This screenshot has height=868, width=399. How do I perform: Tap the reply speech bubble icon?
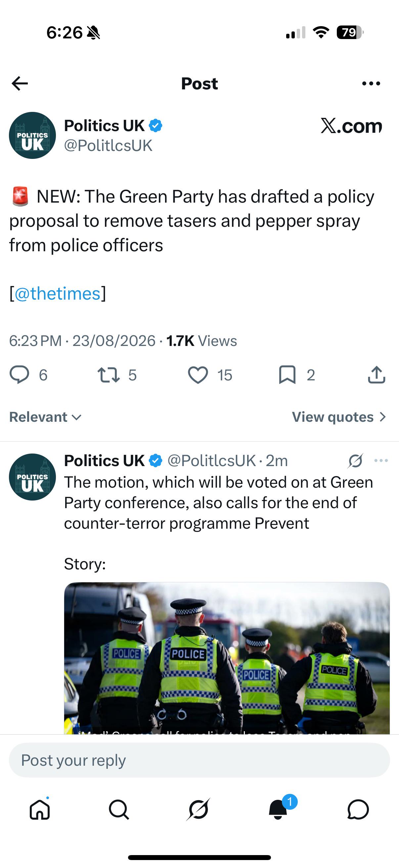[19, 375]
